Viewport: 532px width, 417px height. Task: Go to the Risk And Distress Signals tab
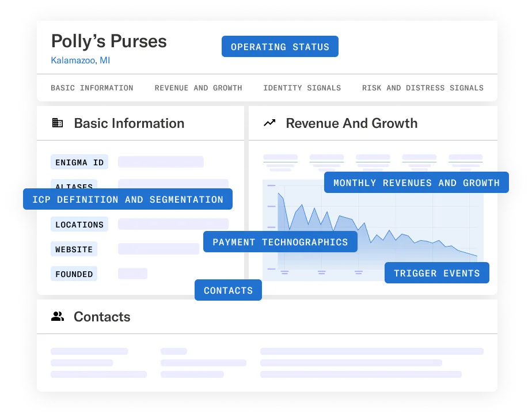click(423, 88)
